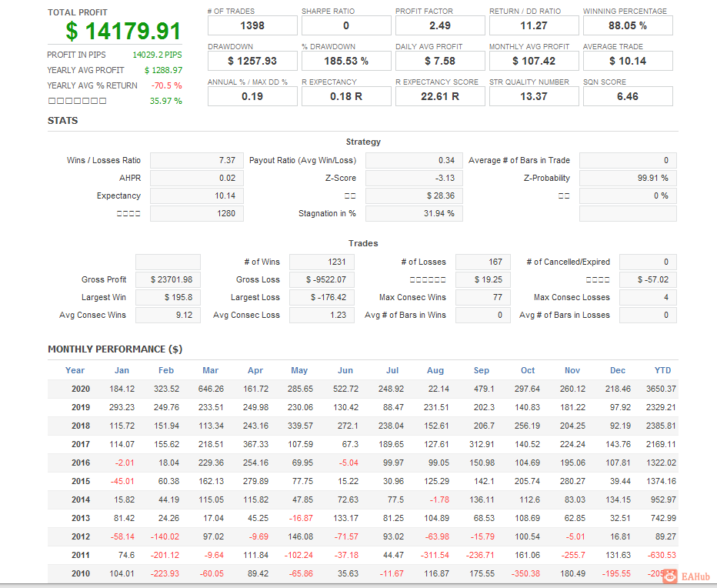Select the Jun column header
717x588 pixels.
click(345, 370)
